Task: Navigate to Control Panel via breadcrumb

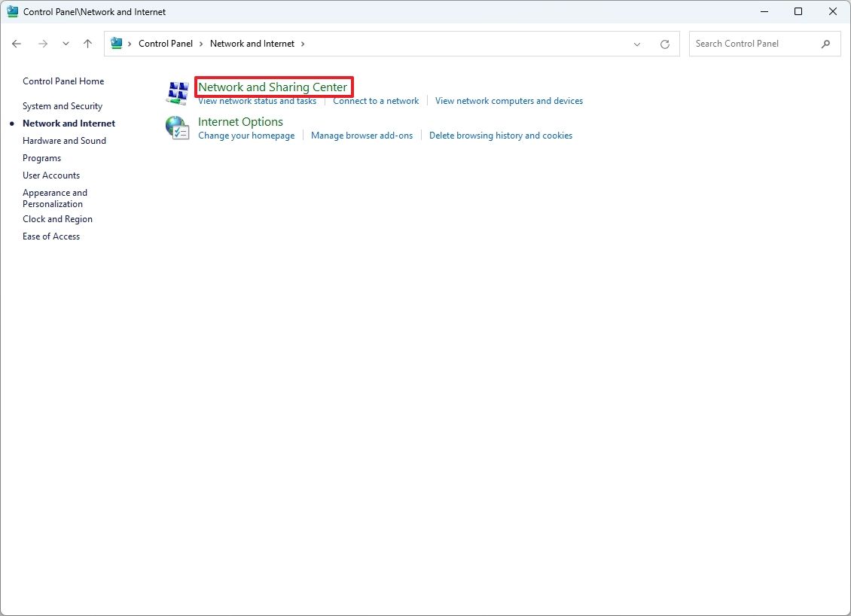Action: point(166,43)
